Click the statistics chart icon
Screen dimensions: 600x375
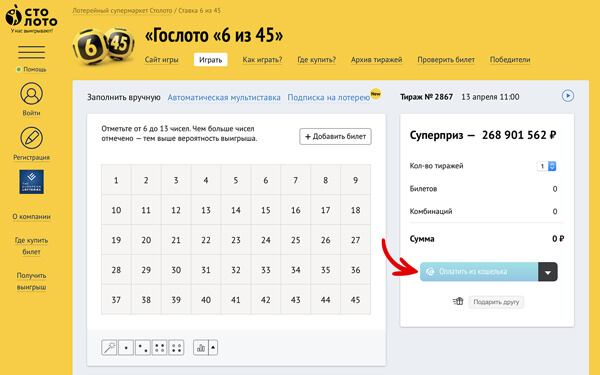point(201,347)
